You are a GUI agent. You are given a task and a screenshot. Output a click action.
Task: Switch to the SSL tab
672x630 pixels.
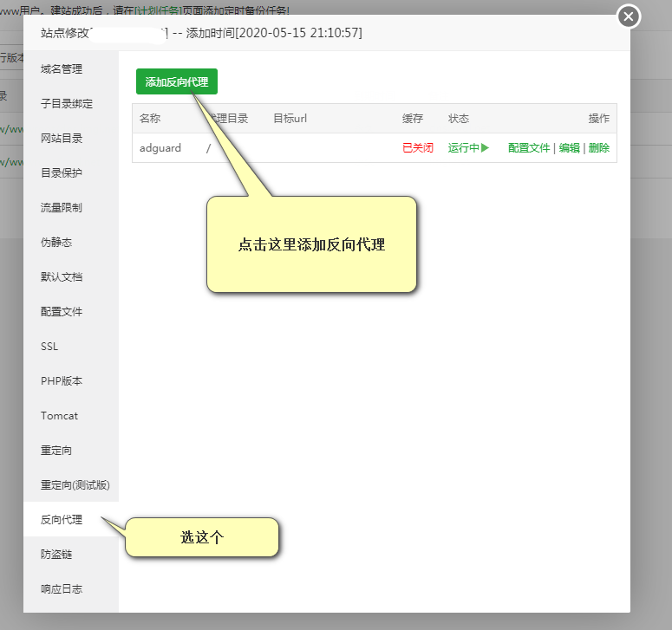pyautogui.click(x=49, y=347)
